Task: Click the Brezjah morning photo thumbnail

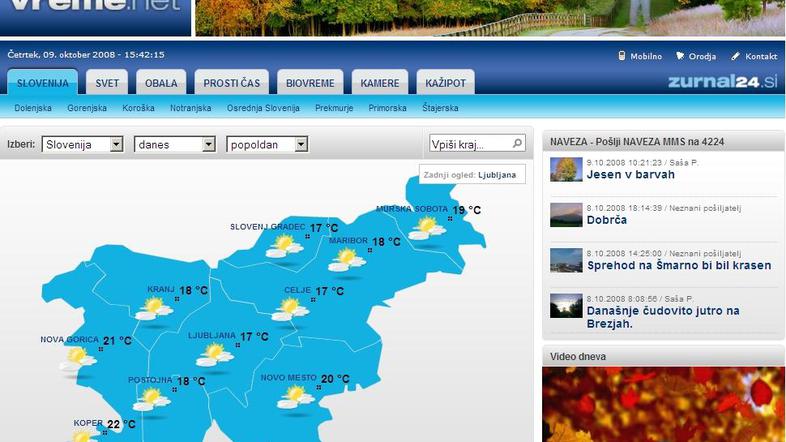Action: tap(566, 306)
